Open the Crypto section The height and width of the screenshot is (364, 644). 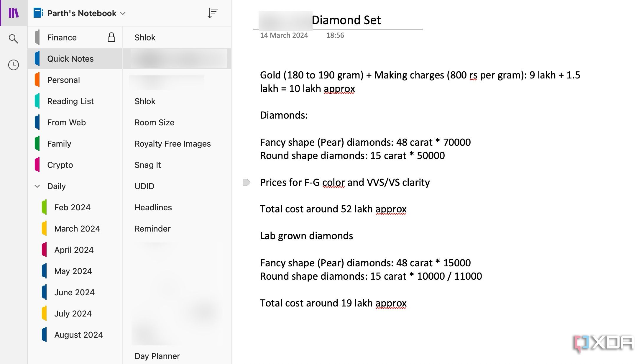pos(60,165)
